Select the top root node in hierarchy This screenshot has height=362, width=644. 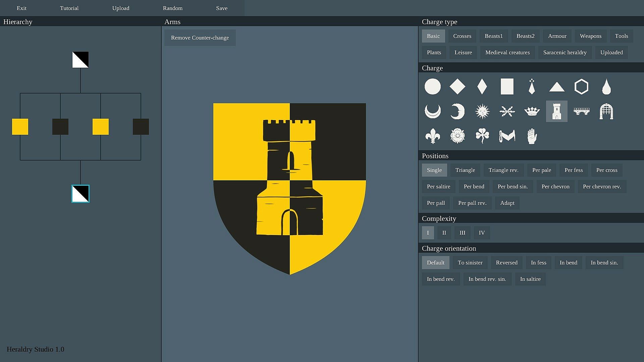[80, 60]
